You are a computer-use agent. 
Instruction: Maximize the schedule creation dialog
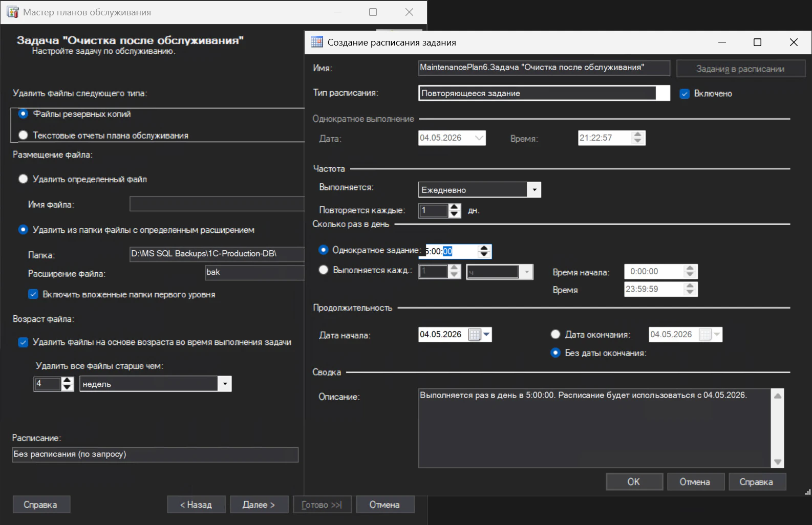(x=758, y=42)
